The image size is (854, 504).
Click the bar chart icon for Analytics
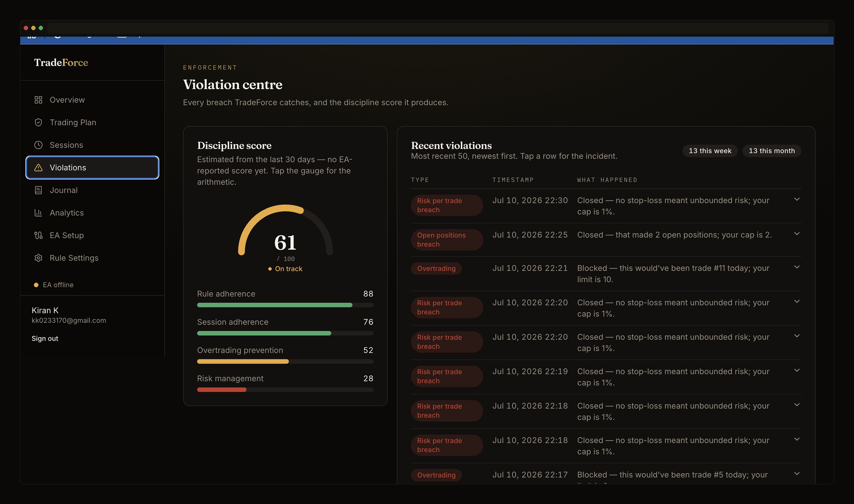click(38, 213)
